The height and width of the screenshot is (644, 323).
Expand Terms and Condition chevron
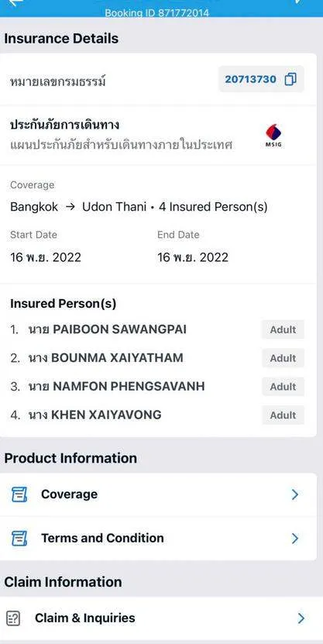(294, 539)
